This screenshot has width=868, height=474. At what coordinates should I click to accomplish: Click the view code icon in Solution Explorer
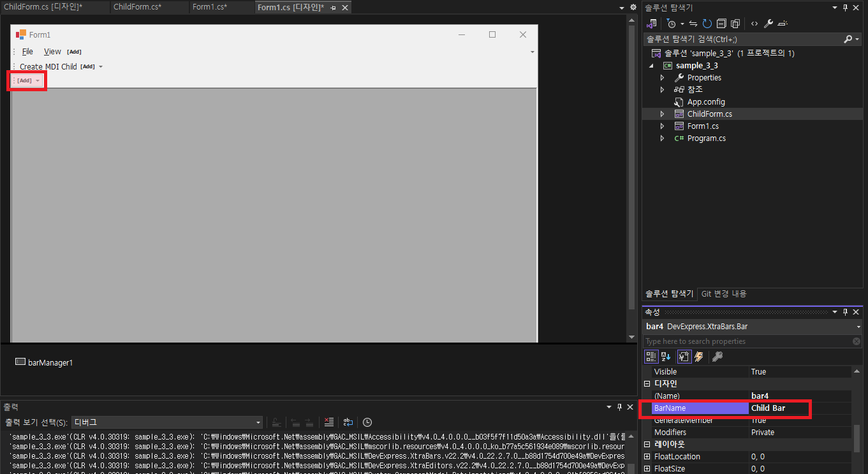[754, 24]
